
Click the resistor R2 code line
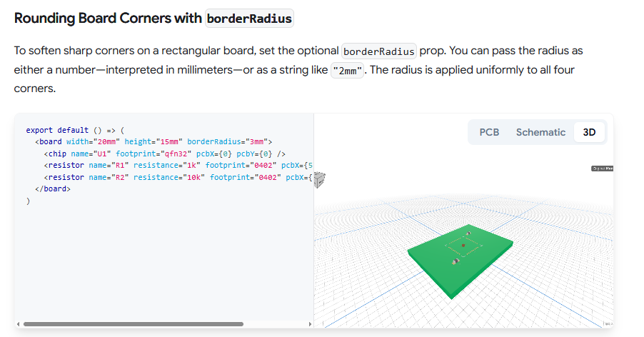point(178,177)
